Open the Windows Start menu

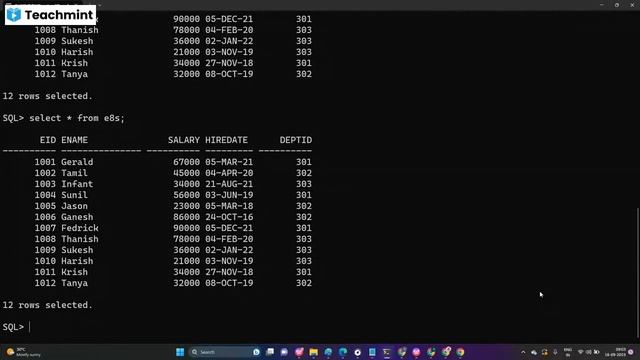(180, 352)
